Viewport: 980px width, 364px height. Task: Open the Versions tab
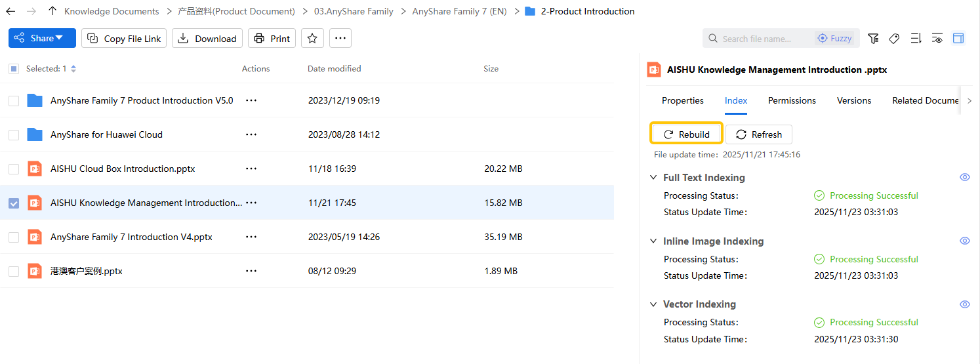tap(853, 100)
